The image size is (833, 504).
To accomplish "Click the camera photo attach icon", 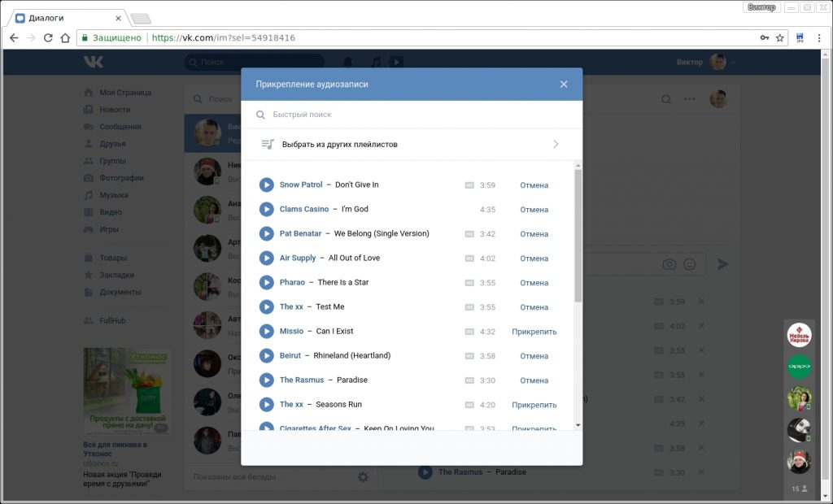I will (x=669, y=264).
